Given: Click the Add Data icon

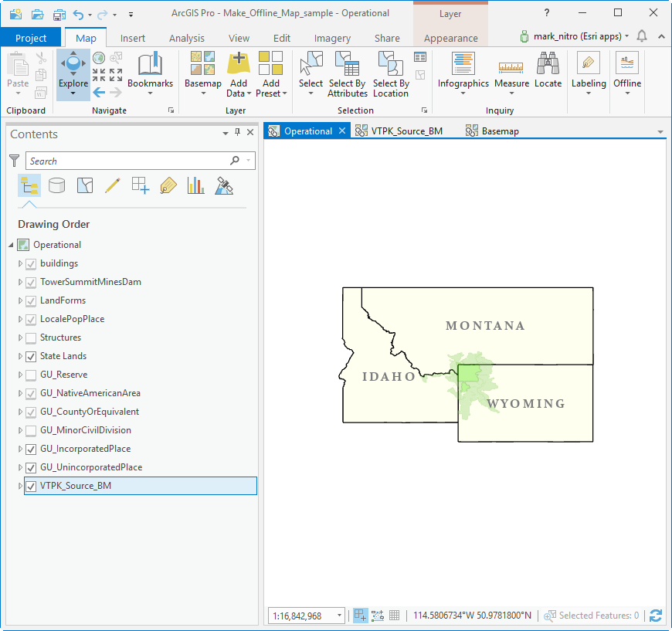Looking at the screenshot, I should point(239,63).
